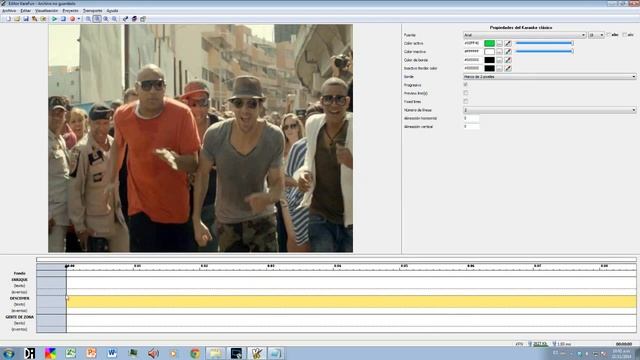Pick Color activo with the eyedropper icon

point(508,43)
